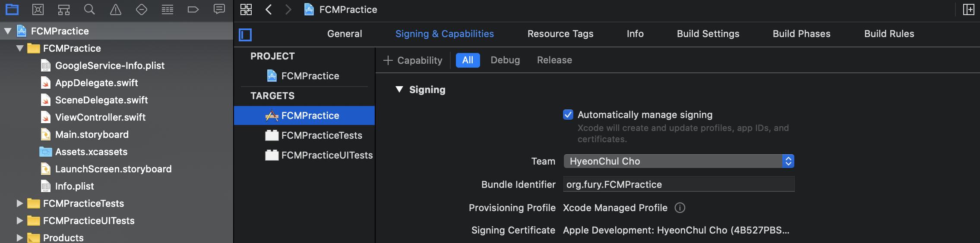Viewport: 980px width, 243px height.
Task: Open the Build Phases tab
Action: 801,34
